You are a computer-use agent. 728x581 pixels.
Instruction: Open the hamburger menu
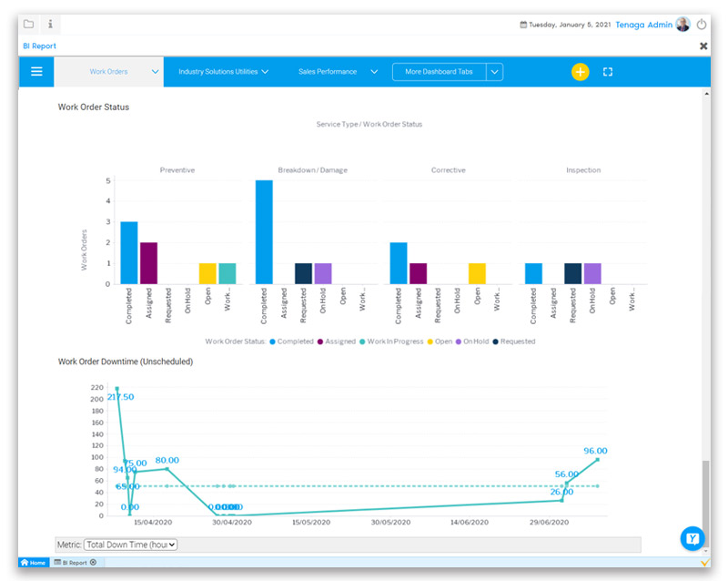tap(36, 71)
